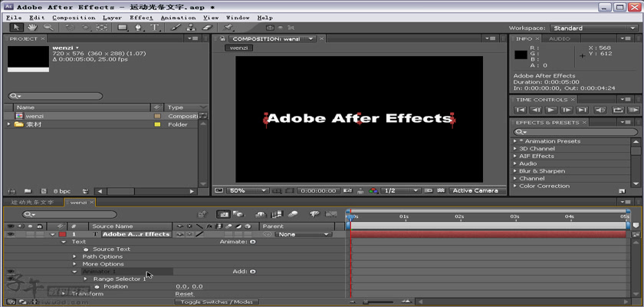Toggle Continuously Rasterize switch on layer 1
Screen dimensions: 644x307
tap(189, 234)
